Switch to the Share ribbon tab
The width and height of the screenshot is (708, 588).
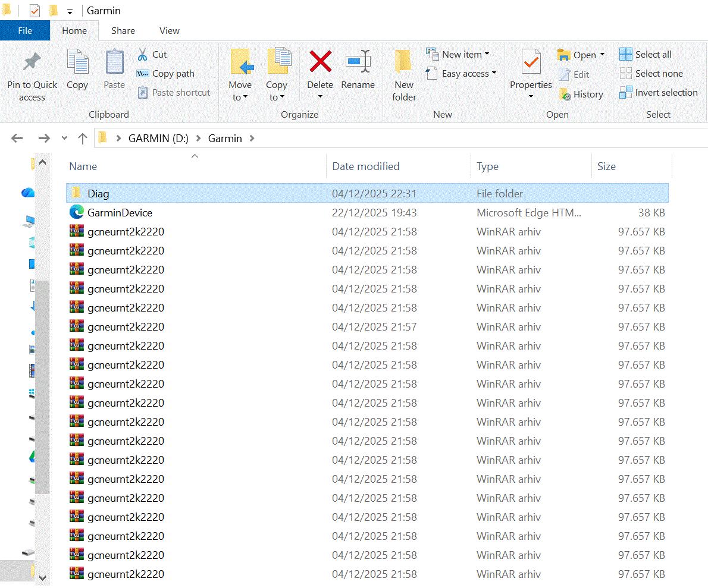pyautogui.click(x=123, y=31)
